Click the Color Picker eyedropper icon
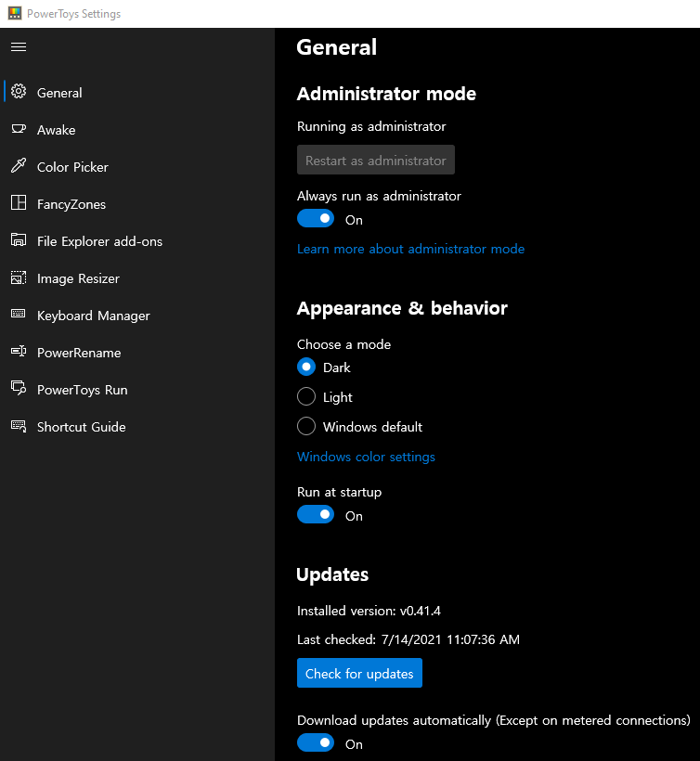The image size is (700, 761). click(x=19, y=166)
